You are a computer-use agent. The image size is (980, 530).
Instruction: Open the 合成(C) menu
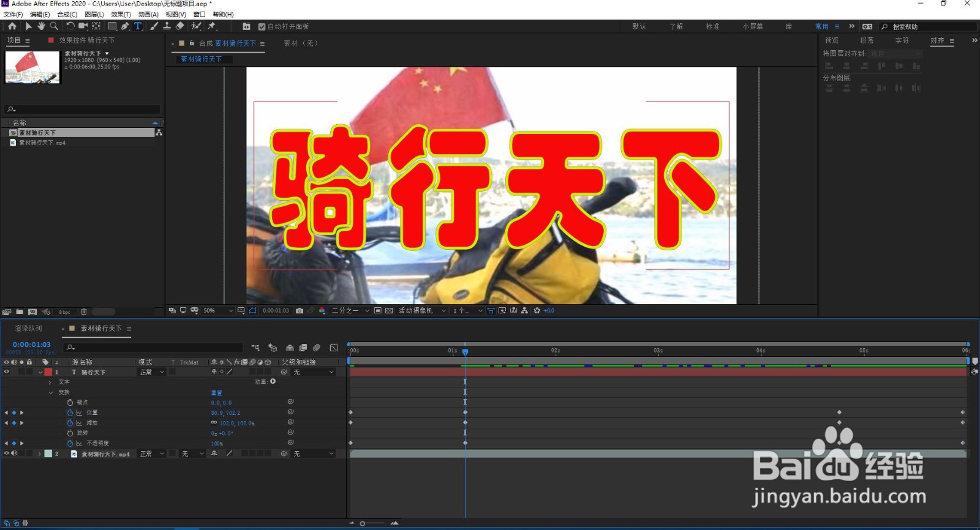pos(67,14)
